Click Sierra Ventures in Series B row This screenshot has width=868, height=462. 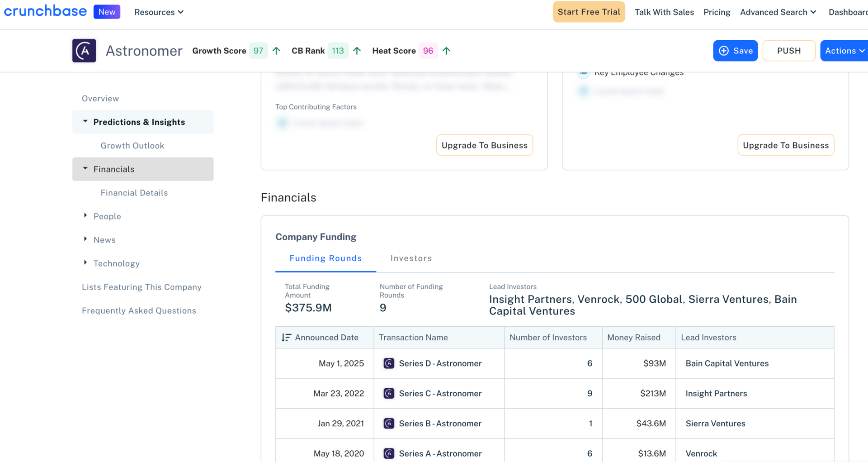(x=715, y=424)
